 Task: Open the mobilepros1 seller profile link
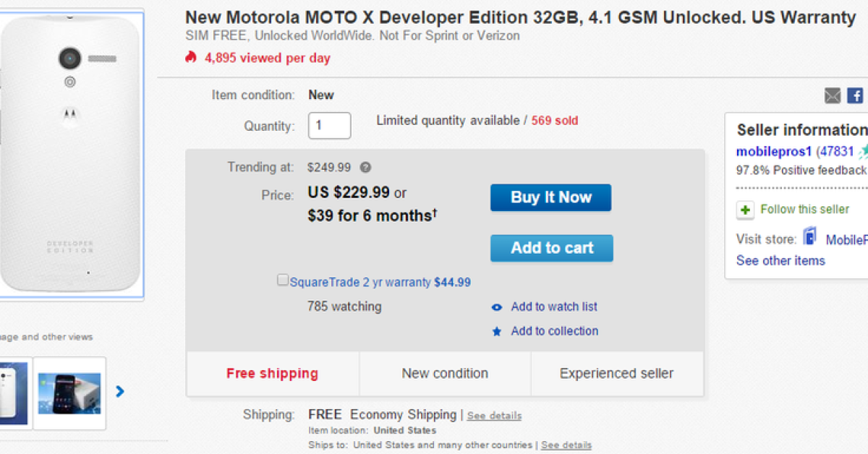(774, 152)
